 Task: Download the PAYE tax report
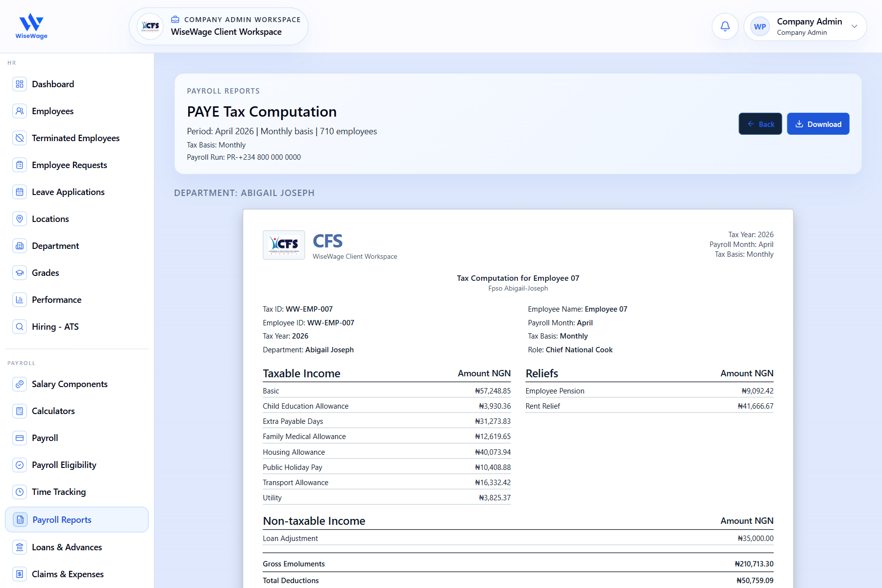tap(818, 124)
